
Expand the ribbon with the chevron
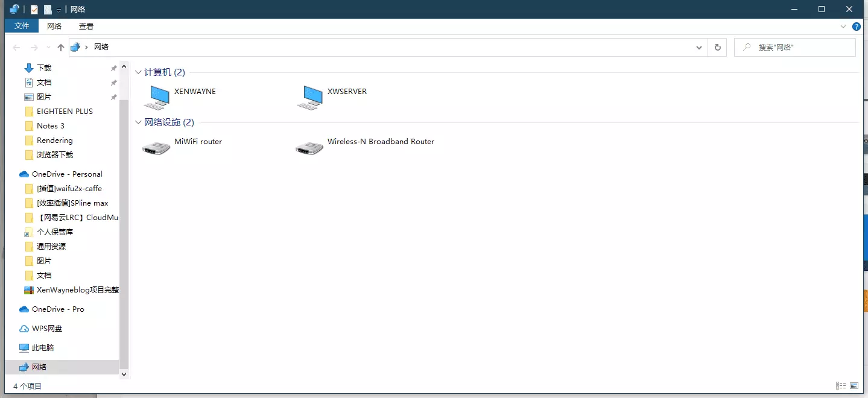(x=843, y=27)
